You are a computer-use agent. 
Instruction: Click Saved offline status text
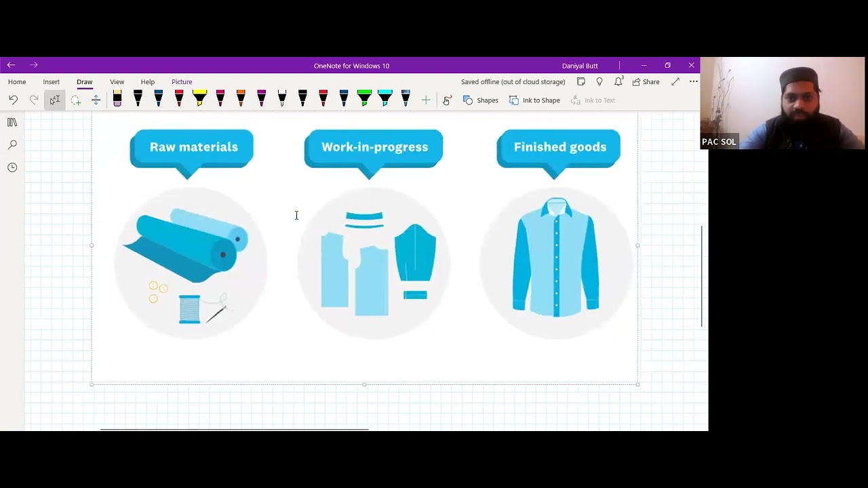pos(513,82)
